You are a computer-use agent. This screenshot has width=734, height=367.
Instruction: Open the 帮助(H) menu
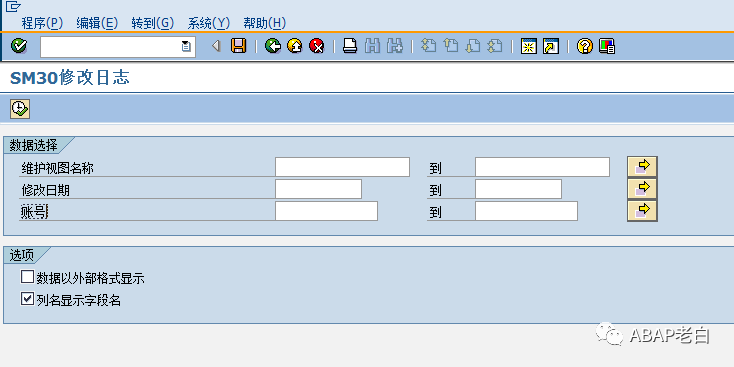(264, 23)
